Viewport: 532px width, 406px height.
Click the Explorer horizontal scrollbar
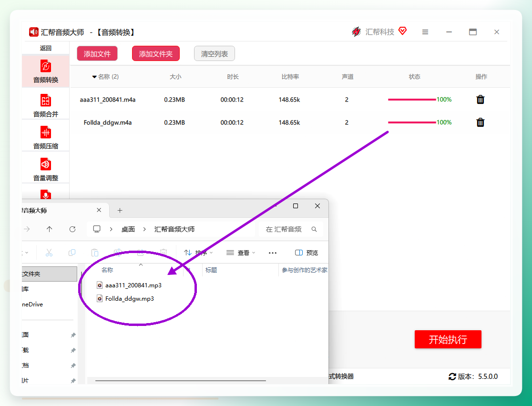181,381
